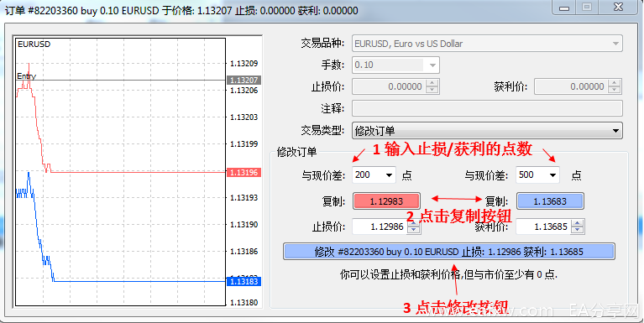This screenshot has height=323, width=644.
Task: Click the blue 1.13183 bid price label
Action: coord(243,282)
